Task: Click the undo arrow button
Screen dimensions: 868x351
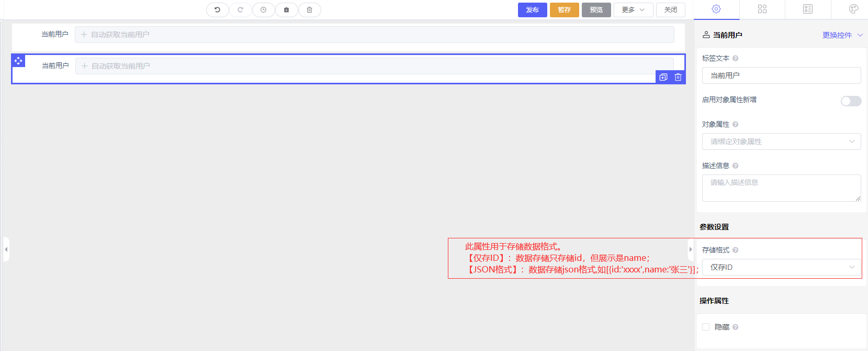Action: pos(217,10)
